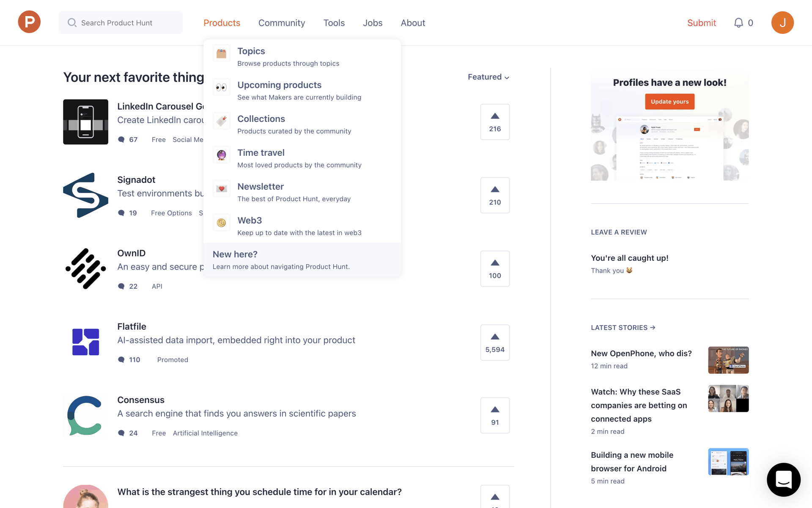Click the Update yours button

(669, 102)
